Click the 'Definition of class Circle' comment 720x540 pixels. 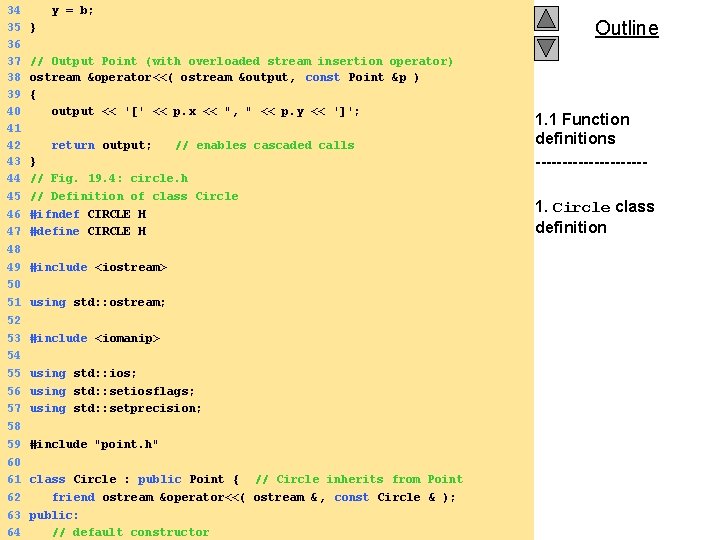point(134,196)
